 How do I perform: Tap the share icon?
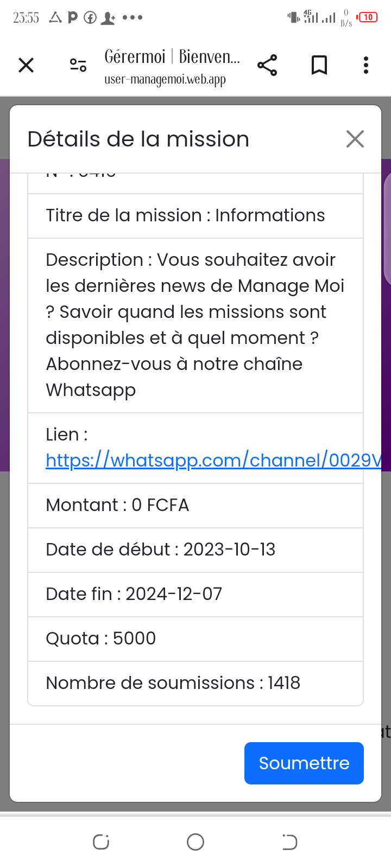point(267,66)
